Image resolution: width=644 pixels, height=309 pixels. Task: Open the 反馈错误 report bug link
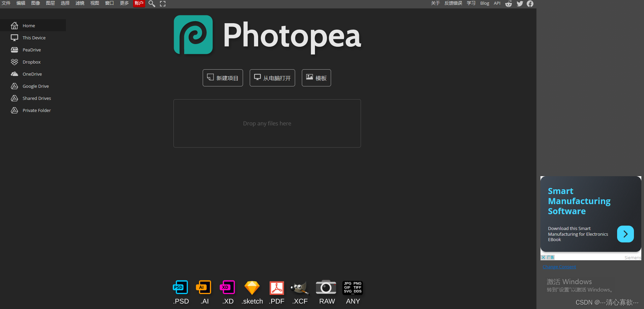453,3
